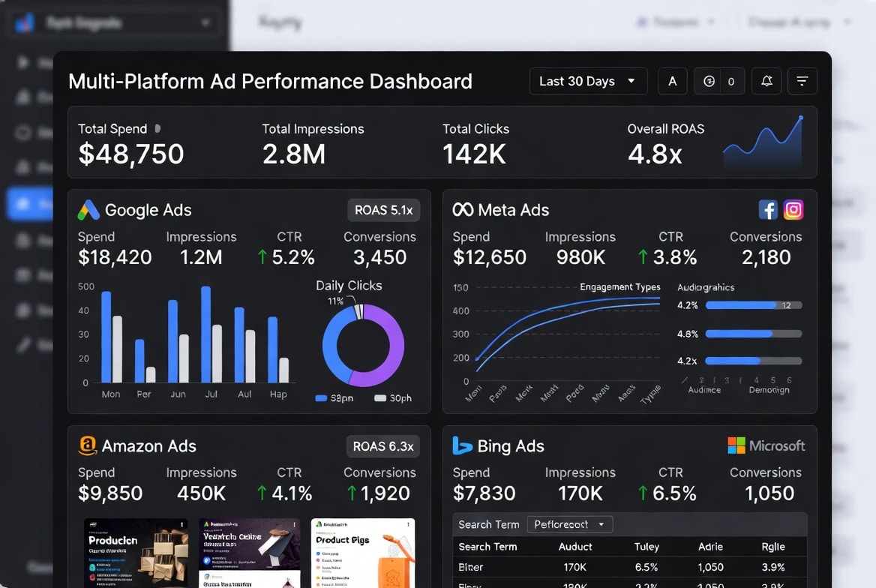Click the bar progress marked 12
Viewport: 876px width, 588px height.
tap(754, 305)
